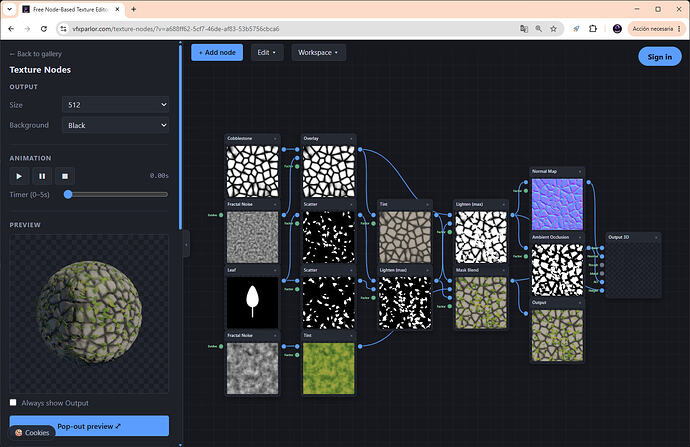This screenshot has height=447, width=690.
Task: Click the Rough input port on Output 3D
Action: point(602,265)
